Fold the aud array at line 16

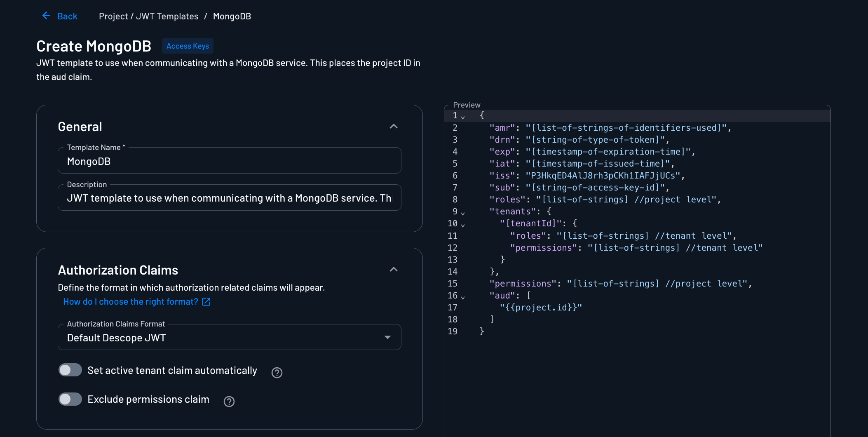click(463, 297)
